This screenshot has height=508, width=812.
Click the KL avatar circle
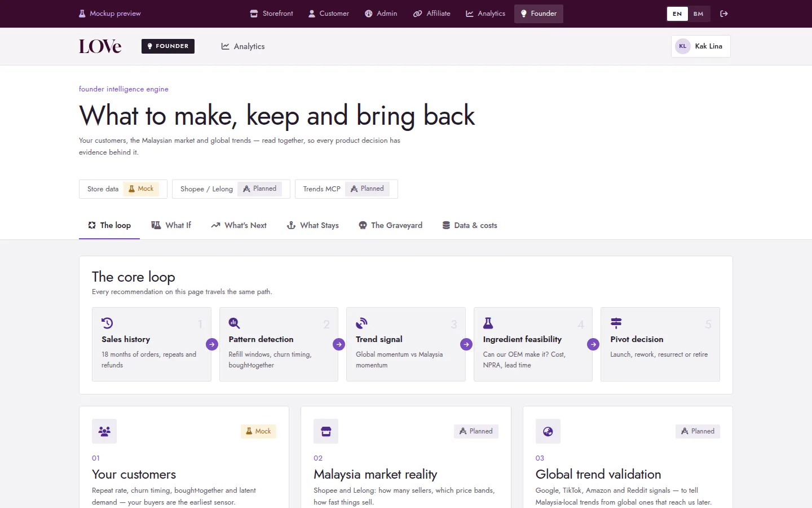(683, 46)
